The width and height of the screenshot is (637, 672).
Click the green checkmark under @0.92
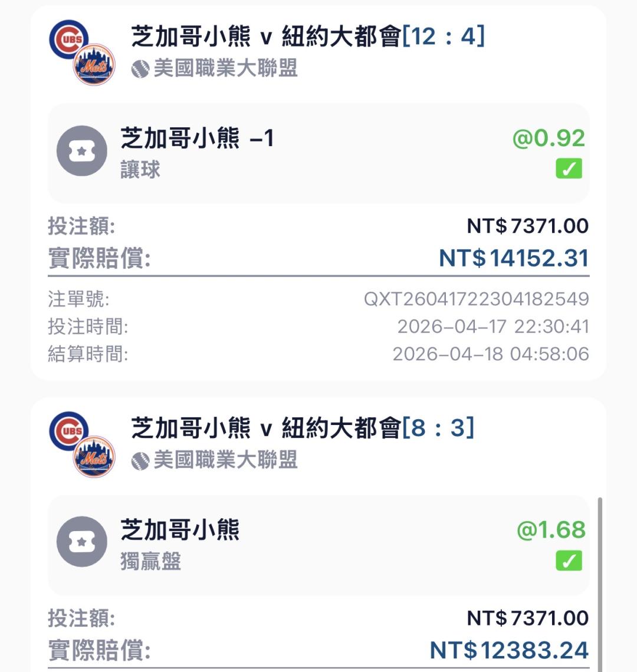569,169
